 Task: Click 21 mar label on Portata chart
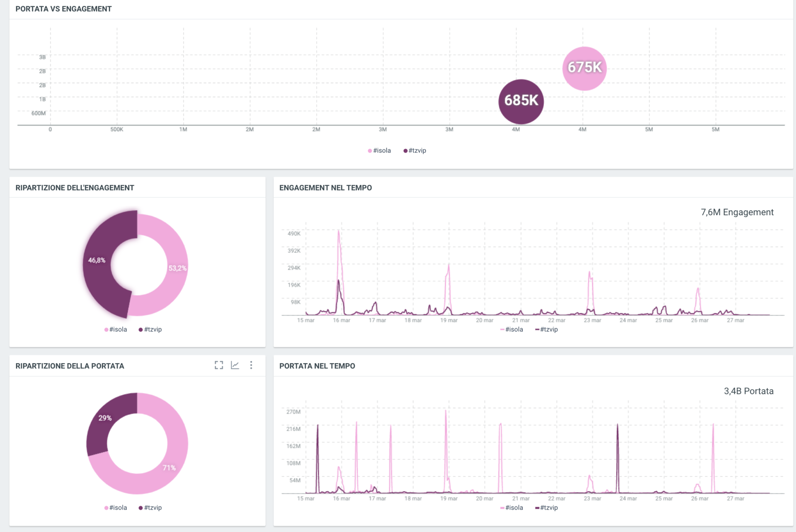pos(521,498)
